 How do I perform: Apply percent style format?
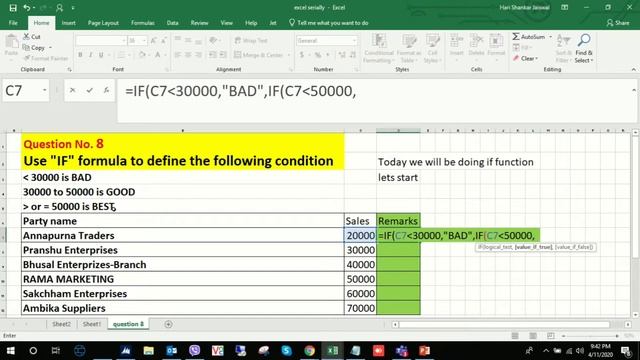[318, 55]
